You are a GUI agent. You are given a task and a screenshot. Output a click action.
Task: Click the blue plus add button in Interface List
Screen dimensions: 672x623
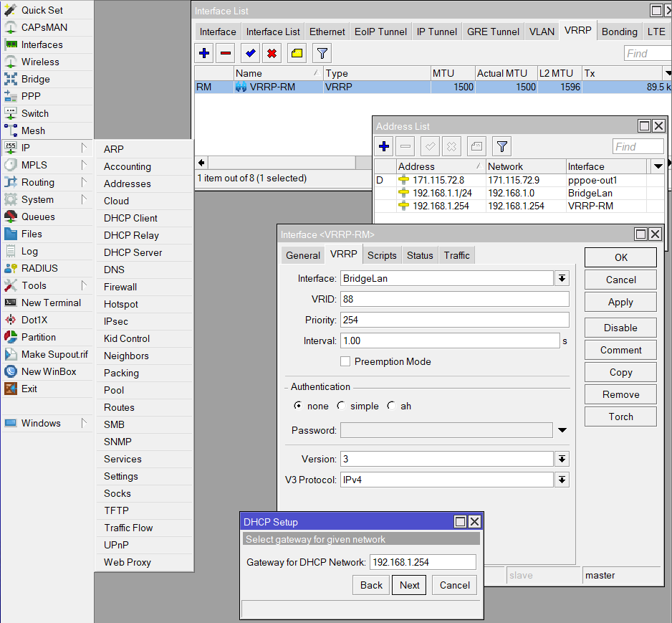(x=204, y=53)
